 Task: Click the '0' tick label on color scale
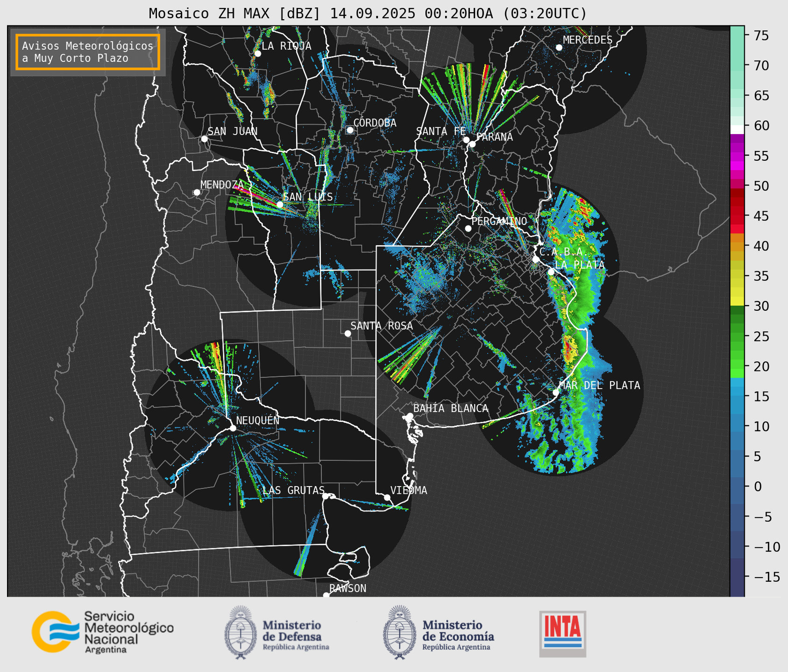pos(758,486)
